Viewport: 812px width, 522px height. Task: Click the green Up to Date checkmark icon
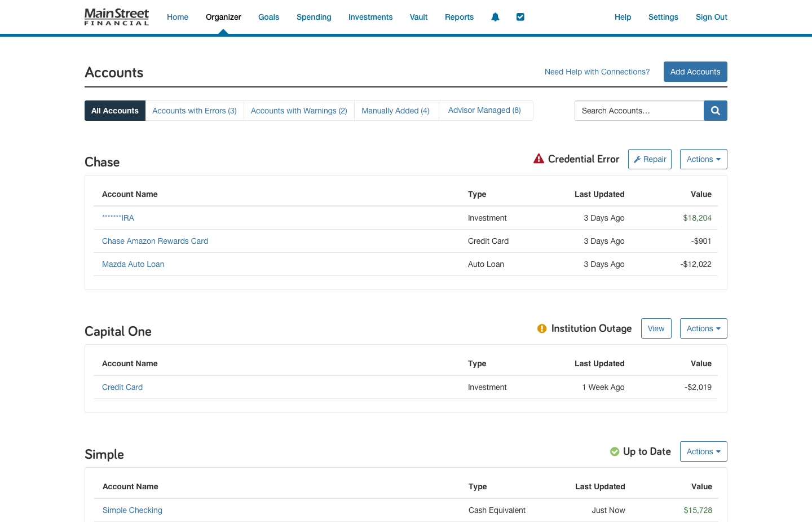click(x=615, y=451)
